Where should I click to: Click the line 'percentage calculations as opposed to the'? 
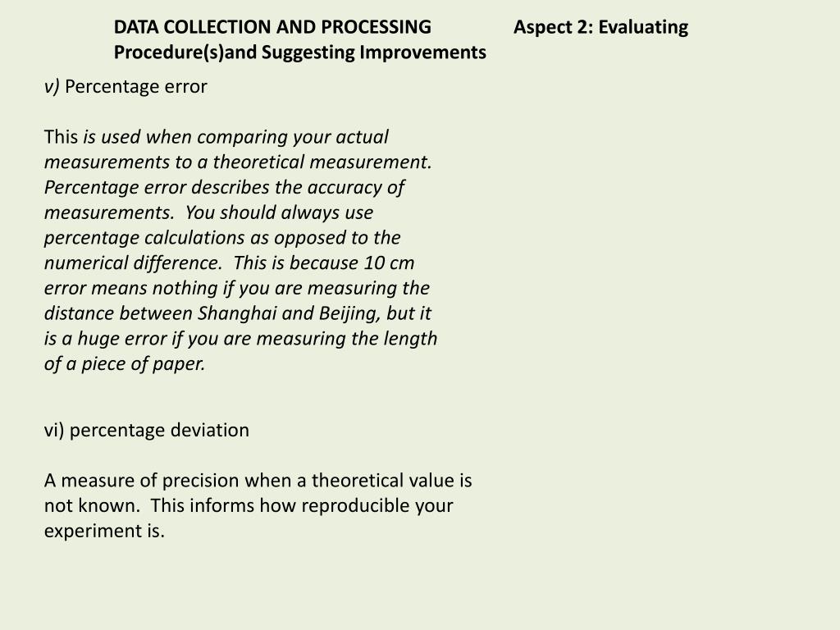pos(222,238)
